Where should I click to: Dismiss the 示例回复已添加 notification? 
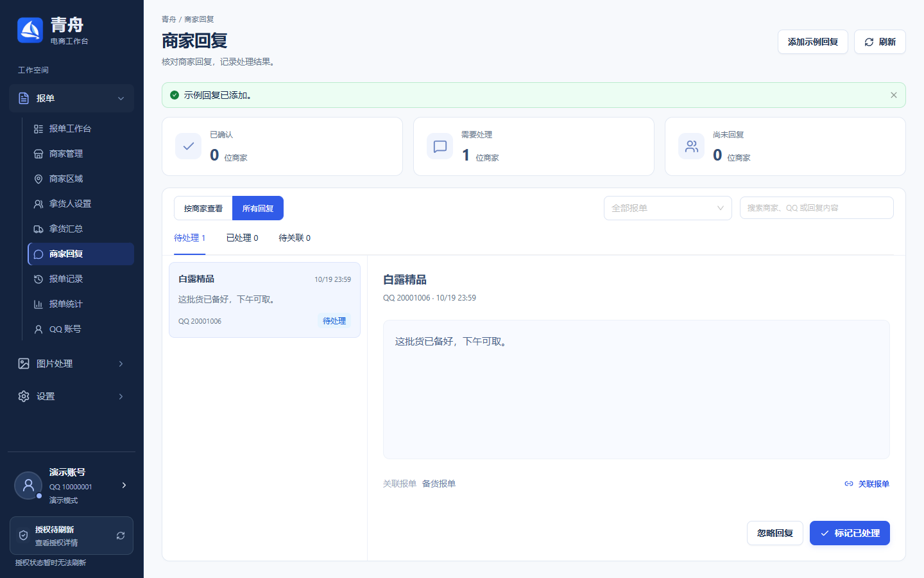pos(894,95)
